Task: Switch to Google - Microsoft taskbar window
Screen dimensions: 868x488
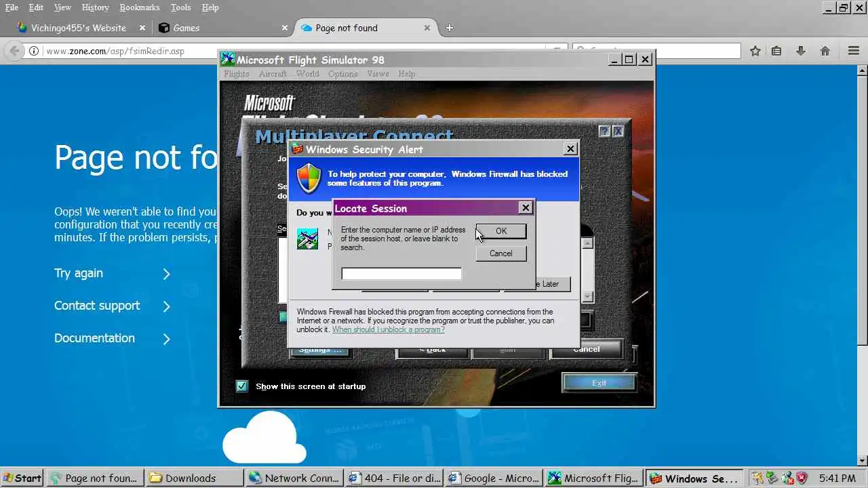Action: [x=494, y=478]
